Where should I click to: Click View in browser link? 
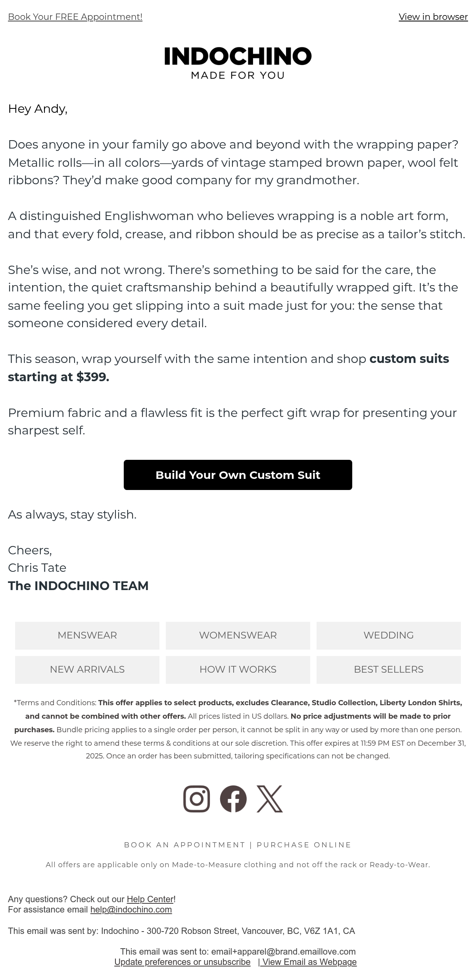coord(433,17)
